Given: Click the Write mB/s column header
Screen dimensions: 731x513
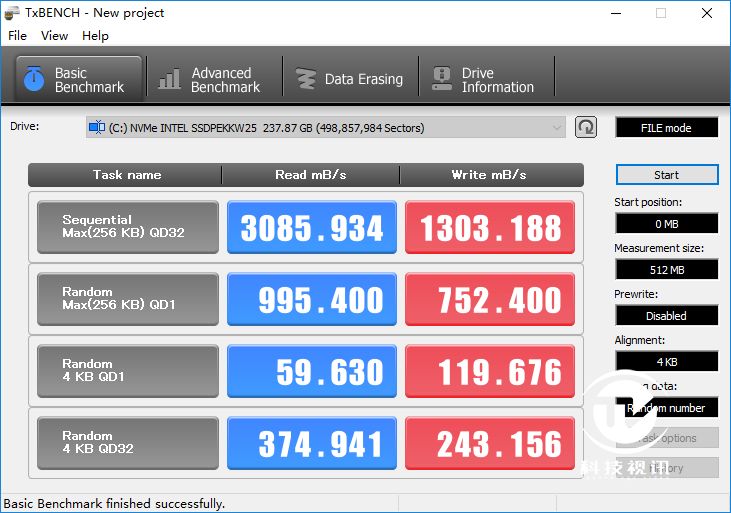Looking at the screenshot, I should tap(491, 175).
